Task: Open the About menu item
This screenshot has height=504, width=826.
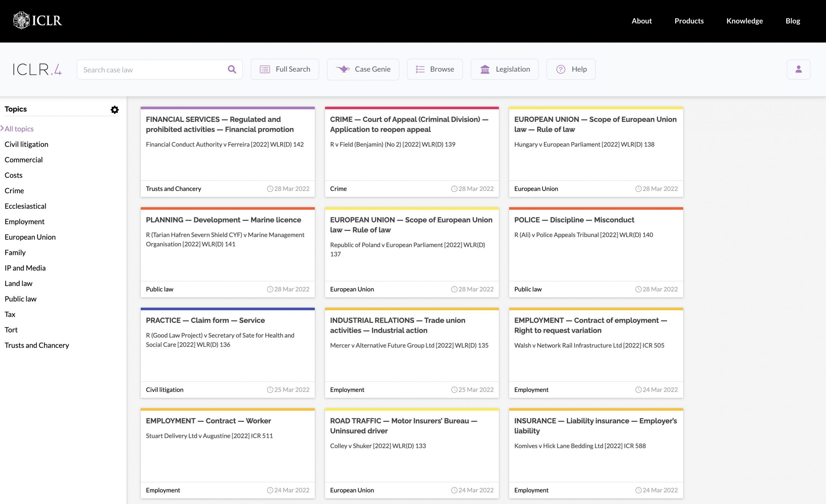Action: [641, 20]
